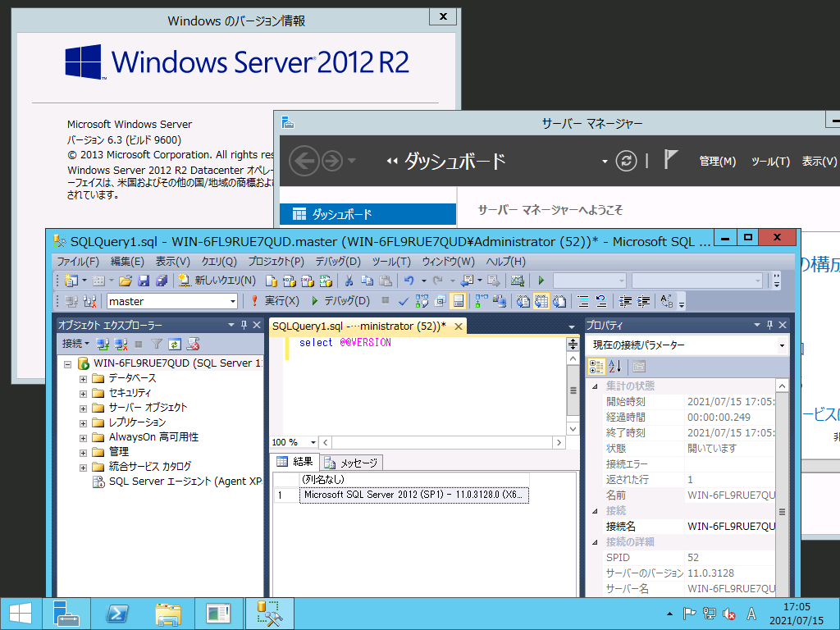Click the Object Explorer filter funnel icon

pos(156,344)
